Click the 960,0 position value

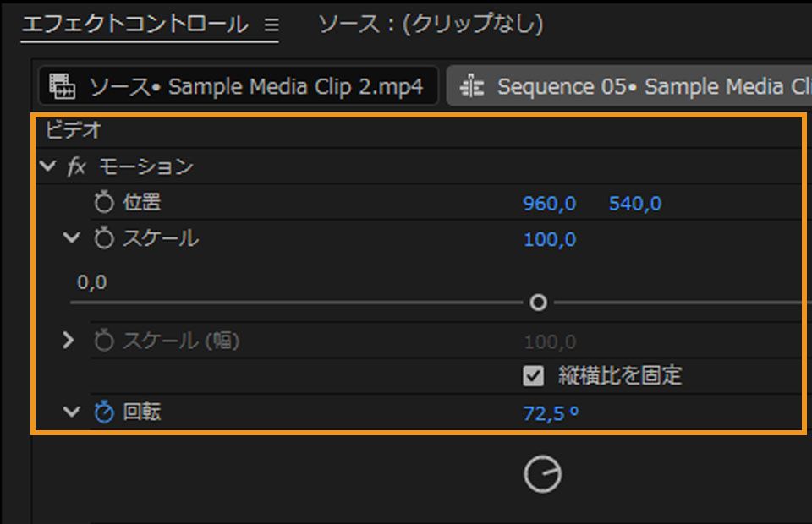click(549, 202)
